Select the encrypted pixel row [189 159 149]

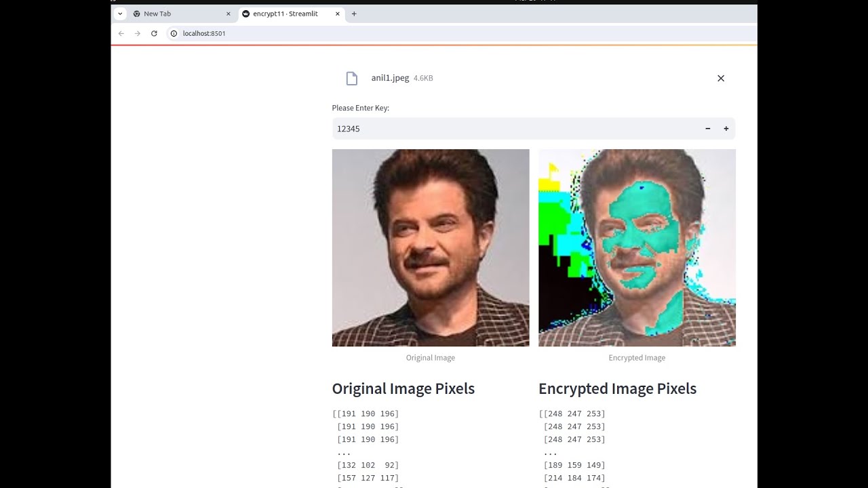point(574,465)
